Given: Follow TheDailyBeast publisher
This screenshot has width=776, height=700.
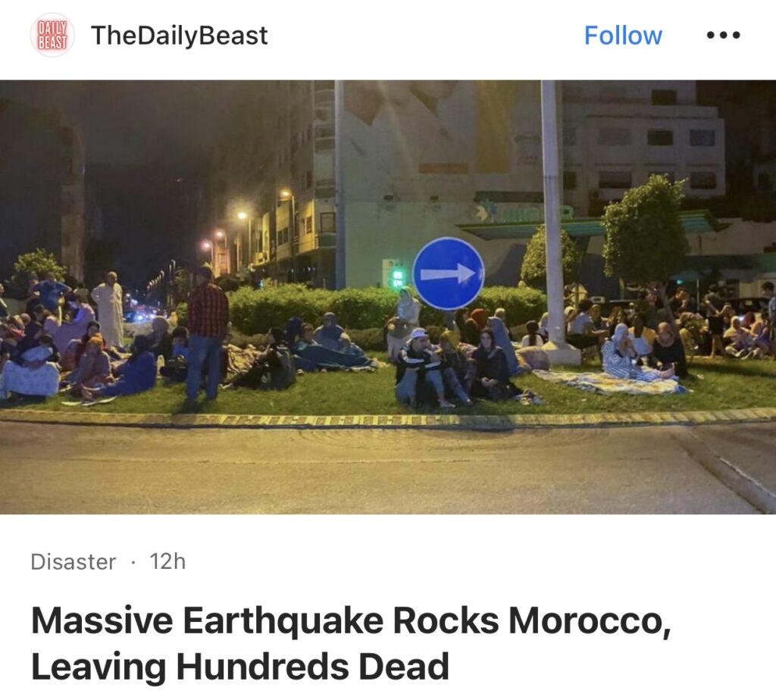Looking at the screenshot, I should tap(623, 36).
